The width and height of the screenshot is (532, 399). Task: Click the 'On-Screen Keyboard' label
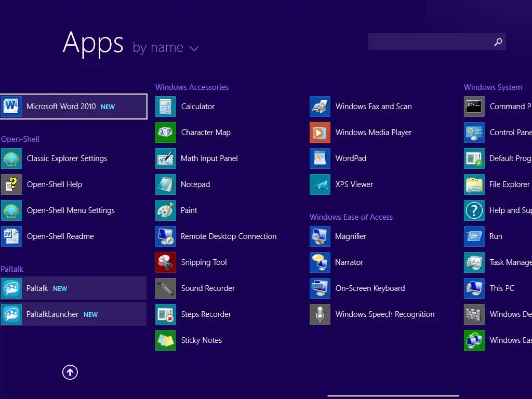click(x=370, y=288)
